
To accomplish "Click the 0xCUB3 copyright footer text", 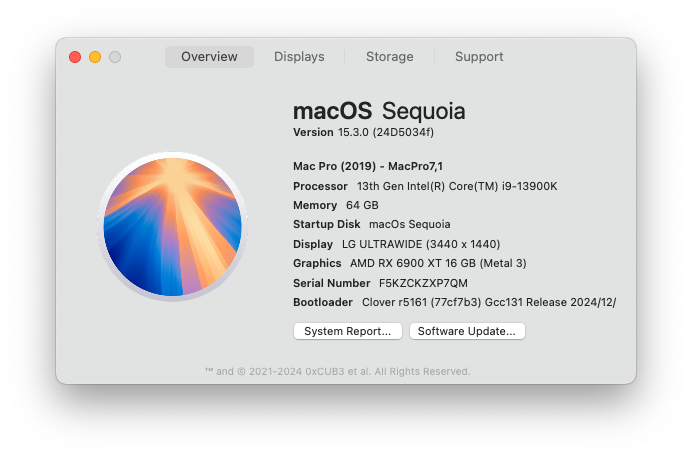I will coord(338,372).
